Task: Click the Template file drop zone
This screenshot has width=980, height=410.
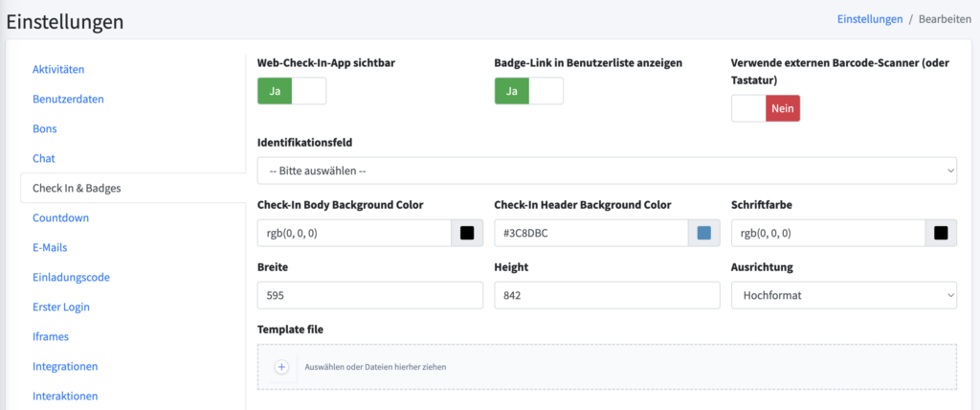Action: pos(607,367)
